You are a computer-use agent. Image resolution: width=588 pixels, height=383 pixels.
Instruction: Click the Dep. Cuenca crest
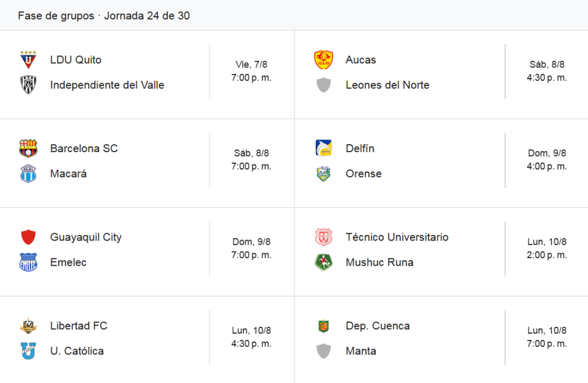[323, 326]
